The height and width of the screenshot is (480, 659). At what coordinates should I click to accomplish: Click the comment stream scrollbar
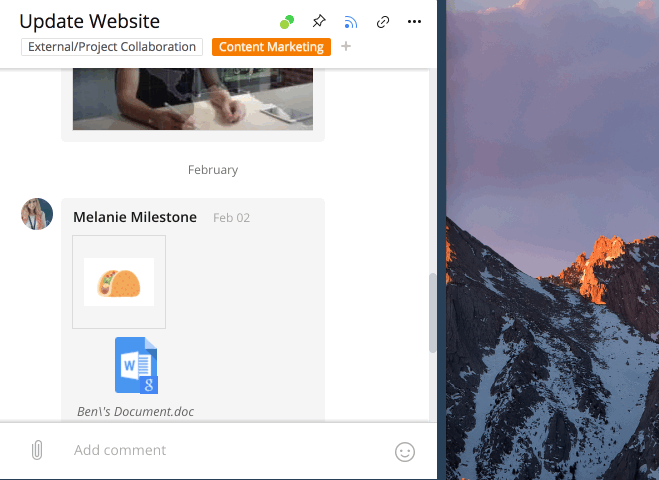point(432,313)
